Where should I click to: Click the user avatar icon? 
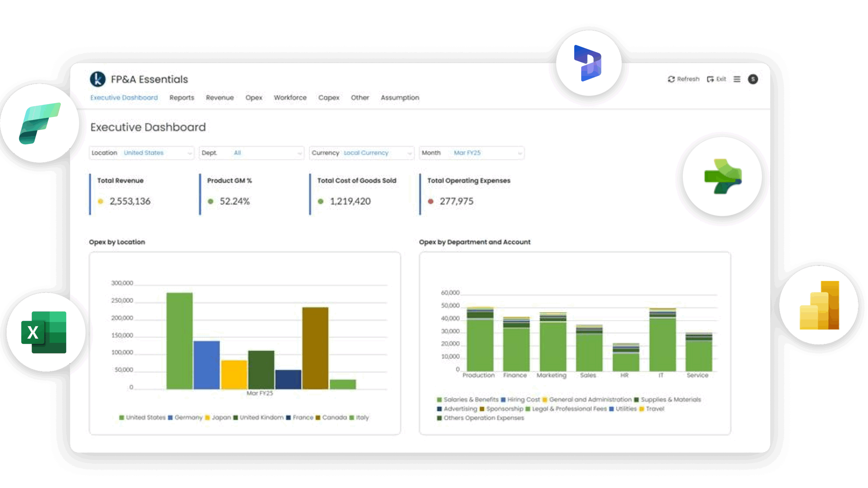point(753,79)
